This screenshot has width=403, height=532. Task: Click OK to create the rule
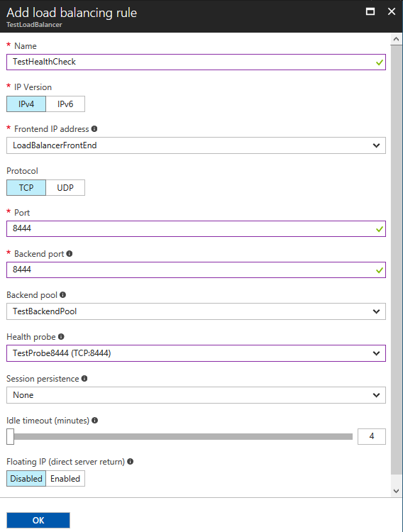point(38,520)
